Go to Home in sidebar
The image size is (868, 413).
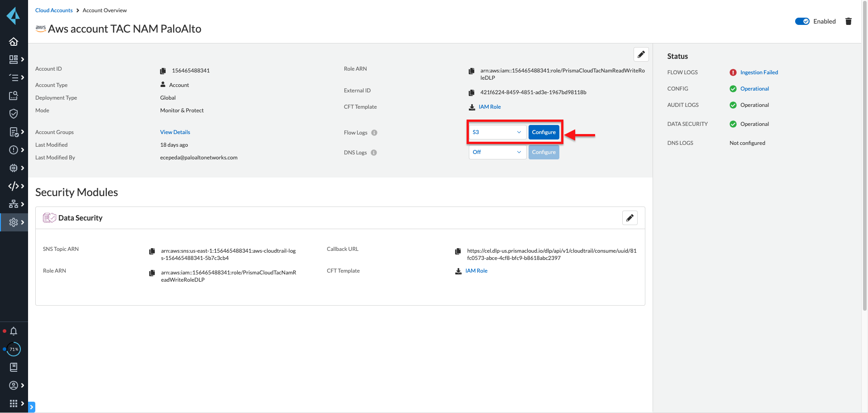pos(14,42)
